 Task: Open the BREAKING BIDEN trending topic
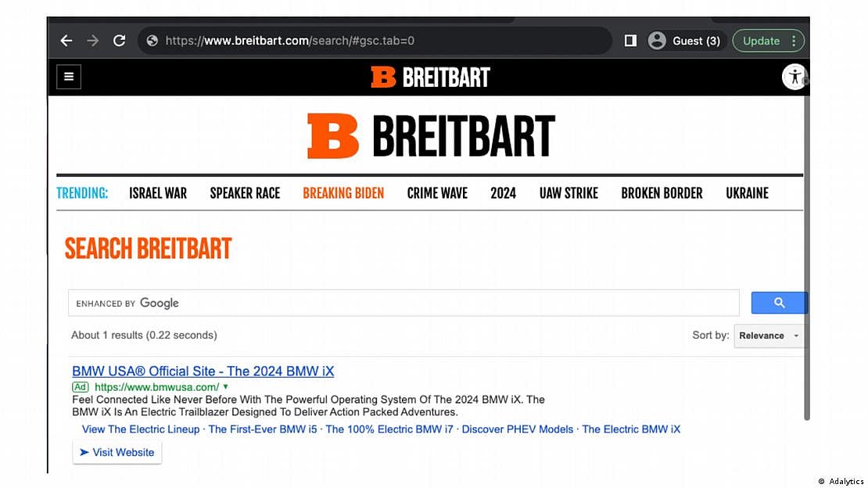pos(343,193)
